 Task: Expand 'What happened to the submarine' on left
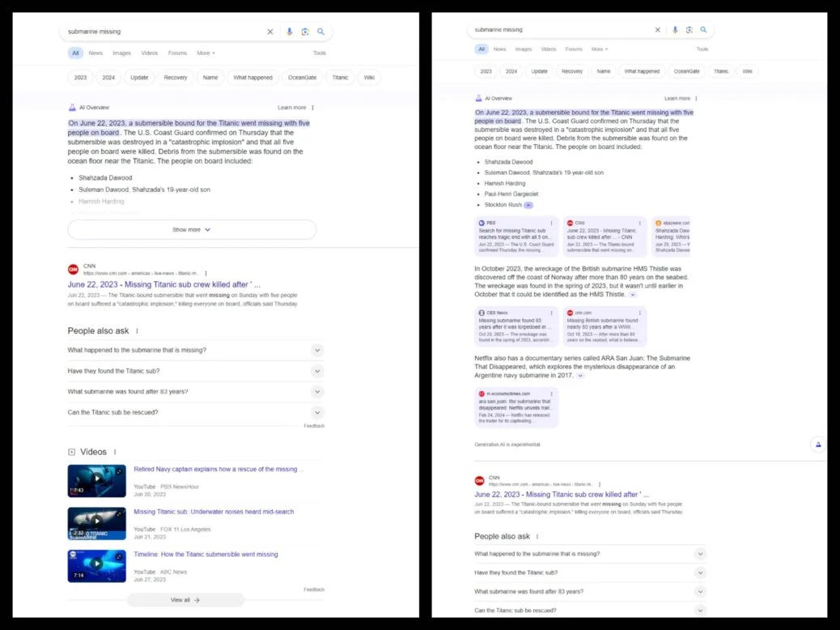[x=317, y=350]
